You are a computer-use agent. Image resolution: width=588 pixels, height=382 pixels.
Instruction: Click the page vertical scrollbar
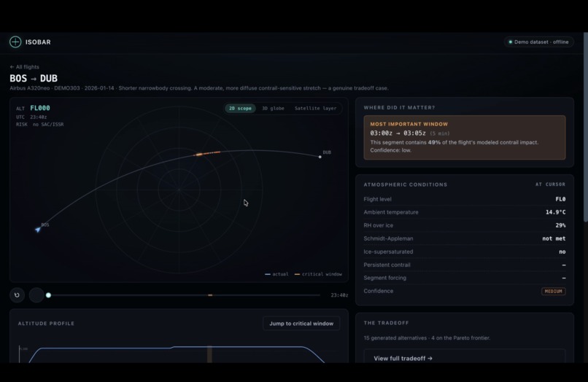[x=585, y=128]
